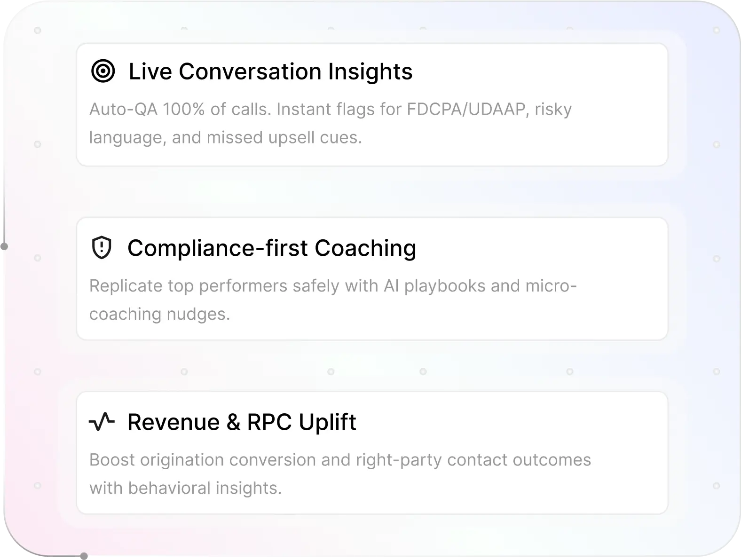Click the shield alert icon for Compliance-first Coaching
741x560 pixels.
101,248
